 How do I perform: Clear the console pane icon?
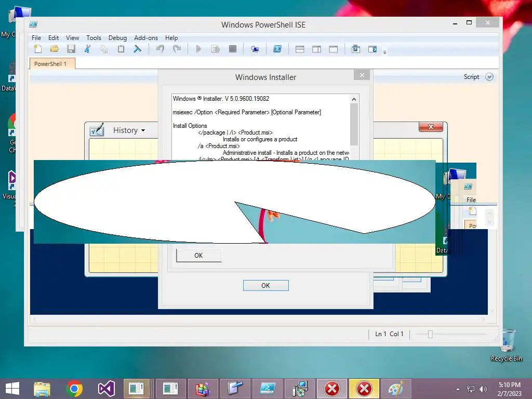tap(137, 49)
